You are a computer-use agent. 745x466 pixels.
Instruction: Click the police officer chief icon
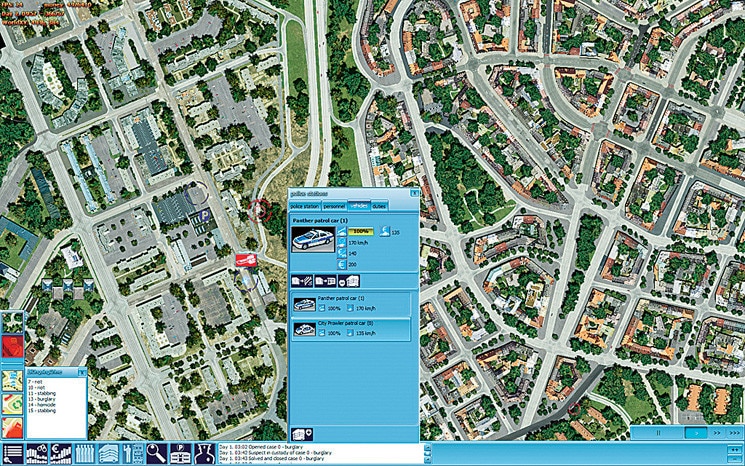point(207,454)
